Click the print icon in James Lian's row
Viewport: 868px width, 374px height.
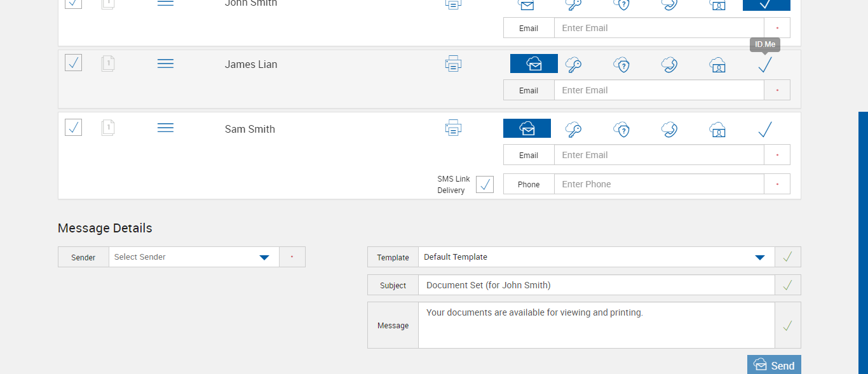(x=453, y=63)
